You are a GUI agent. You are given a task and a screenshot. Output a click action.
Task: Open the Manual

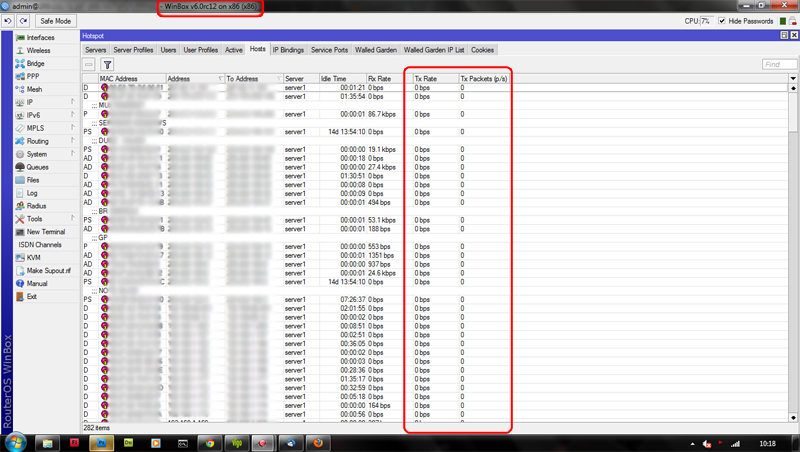(x=37, y=284)
